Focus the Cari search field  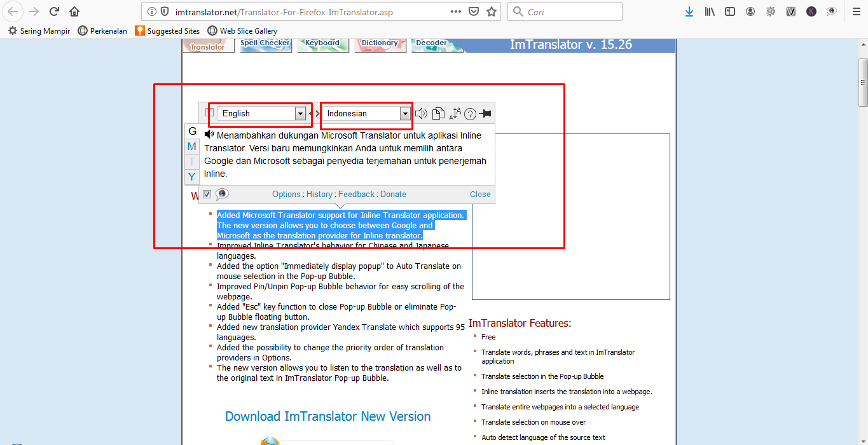(x=565, y=11)
